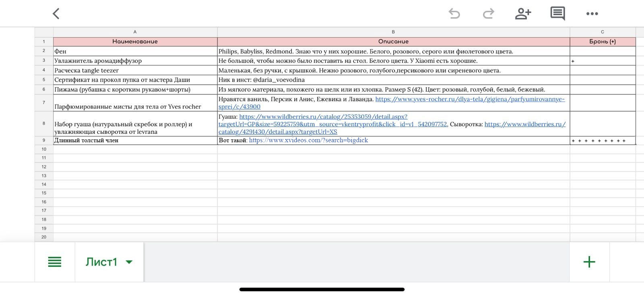This screenshot has height=297, width=644.
Task: Open the three-dot more menu
Action: [x=592, y=14]
